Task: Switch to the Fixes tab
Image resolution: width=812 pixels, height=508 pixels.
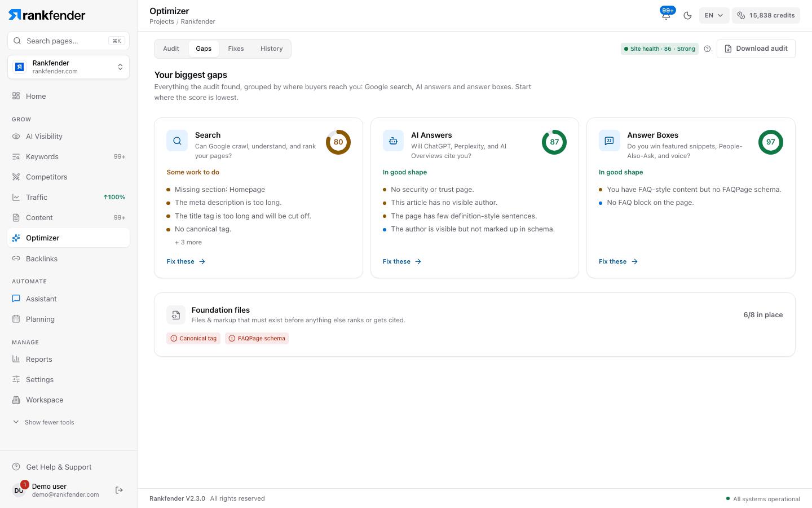Action: [x=236, y=49]
